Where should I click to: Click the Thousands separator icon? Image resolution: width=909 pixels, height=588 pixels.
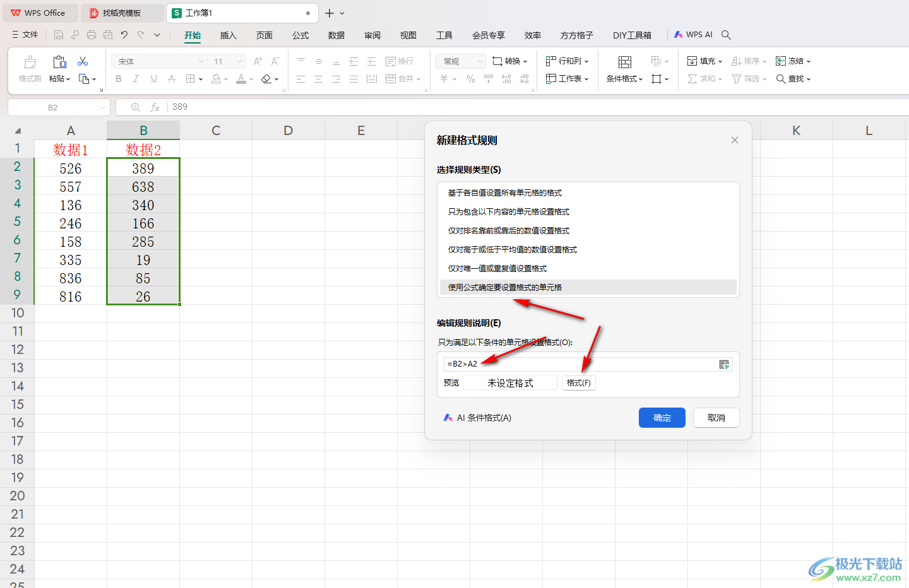click(489, 79)
